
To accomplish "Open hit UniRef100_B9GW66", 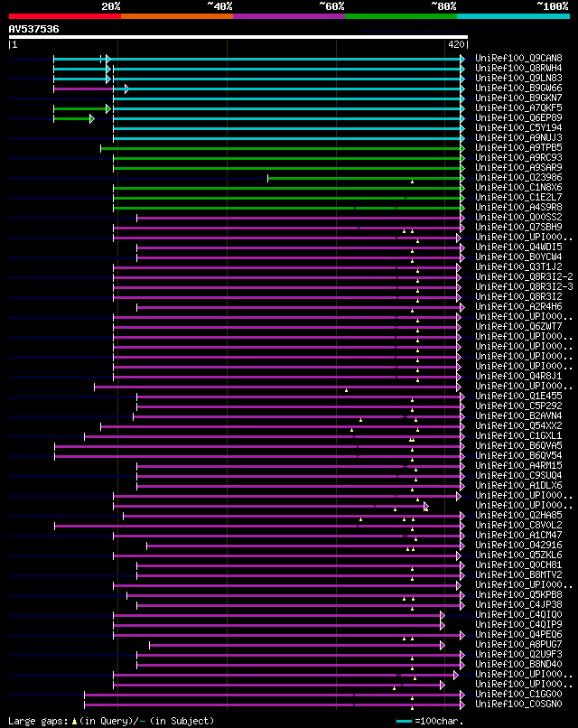I will tap(518, 88).
